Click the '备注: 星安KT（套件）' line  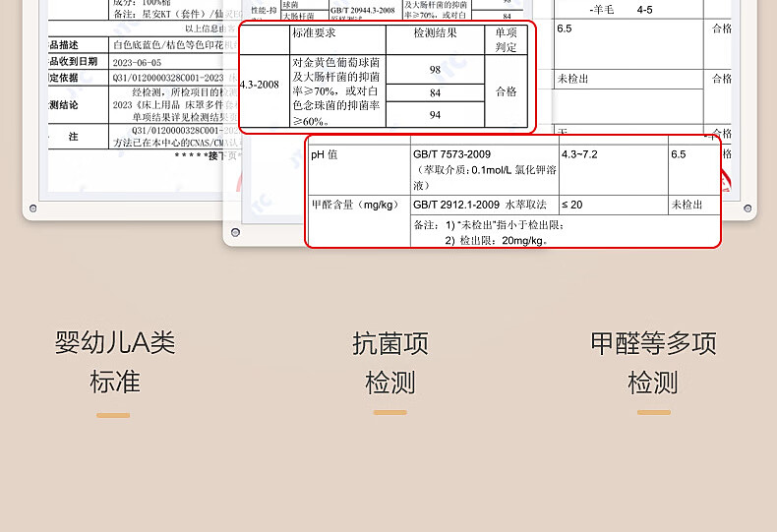[x=169, y=14]
